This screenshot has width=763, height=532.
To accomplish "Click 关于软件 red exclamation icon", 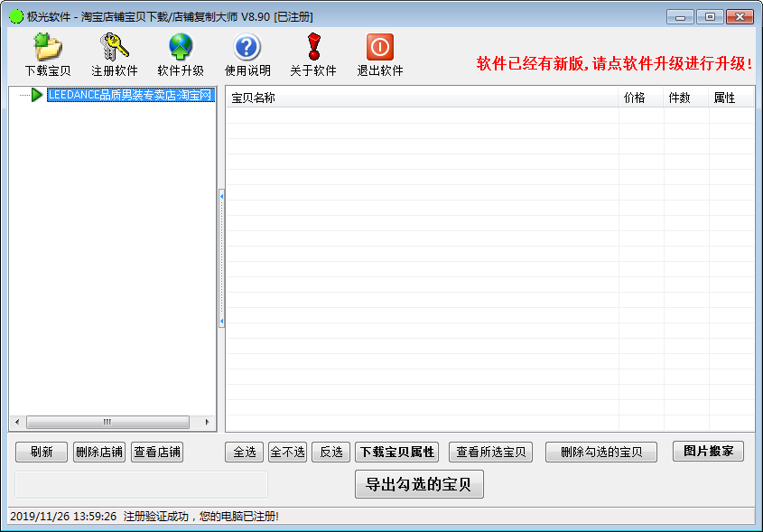I will pos(314,47).
